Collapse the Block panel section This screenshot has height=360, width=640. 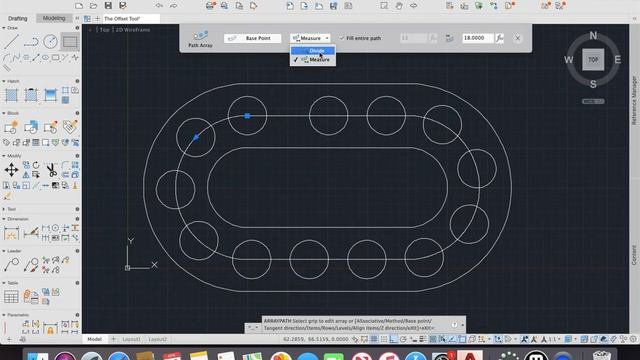click(4, 113)
